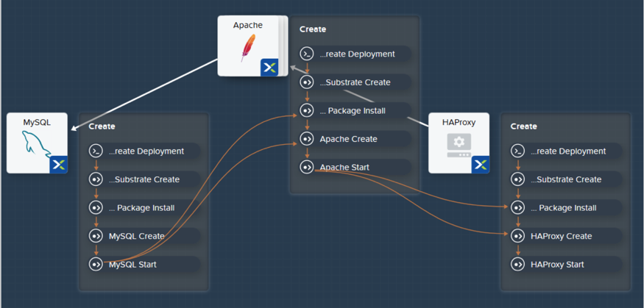Select the HAProxy service tile

click(459, 143)
